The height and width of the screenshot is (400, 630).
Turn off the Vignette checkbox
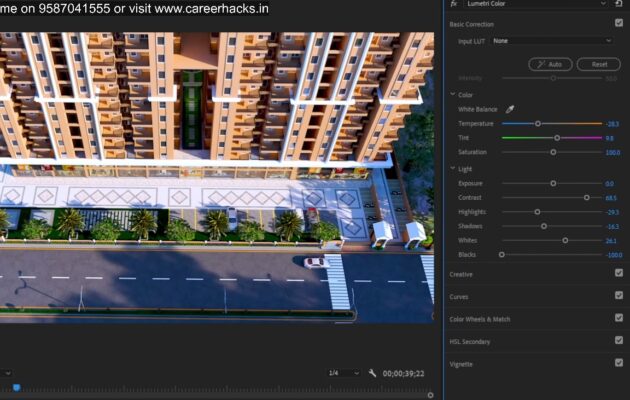pos(619,363)
